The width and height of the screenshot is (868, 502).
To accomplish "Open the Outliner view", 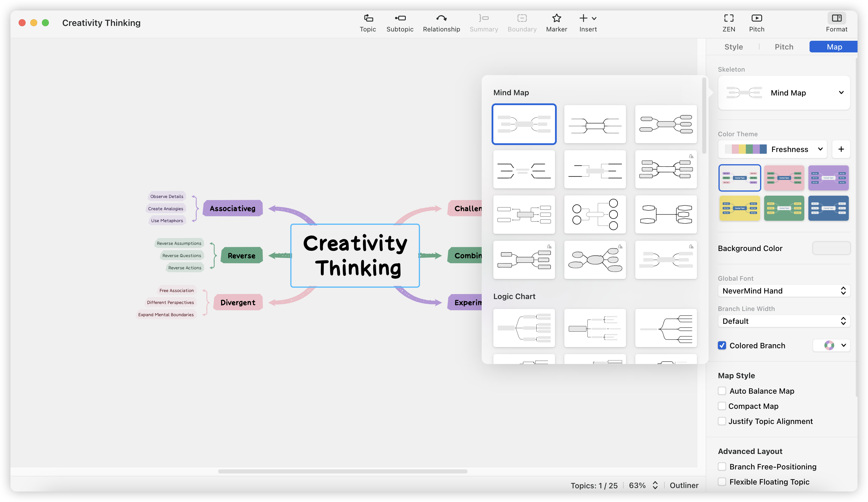I will [684, 485].
